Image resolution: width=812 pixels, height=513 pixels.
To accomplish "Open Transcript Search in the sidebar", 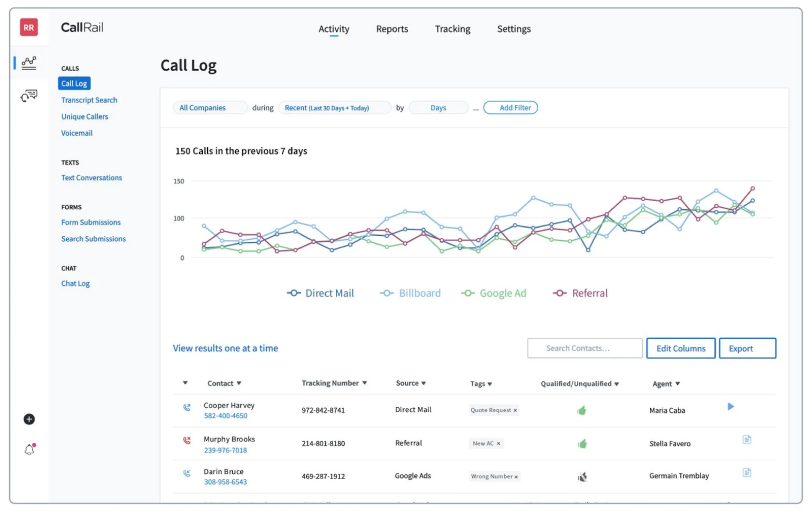I will coord(89,100).
